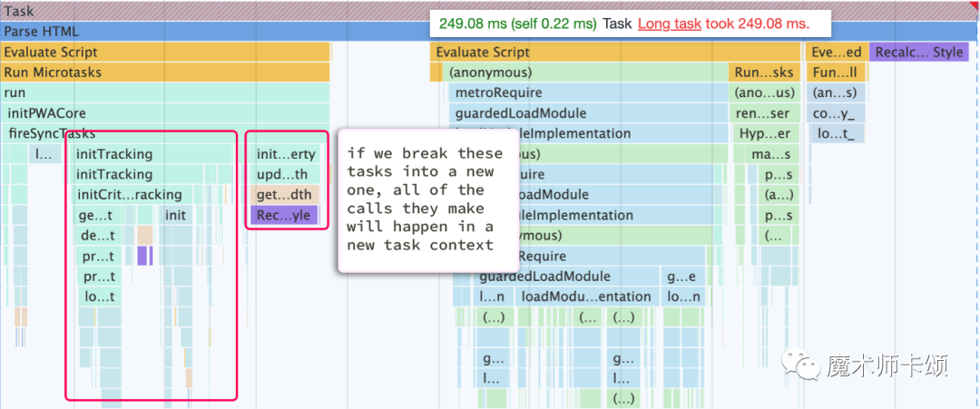Screen dimensions: 980x409
Task: Select the ren...ser flame bar
Action: (765, 113)
